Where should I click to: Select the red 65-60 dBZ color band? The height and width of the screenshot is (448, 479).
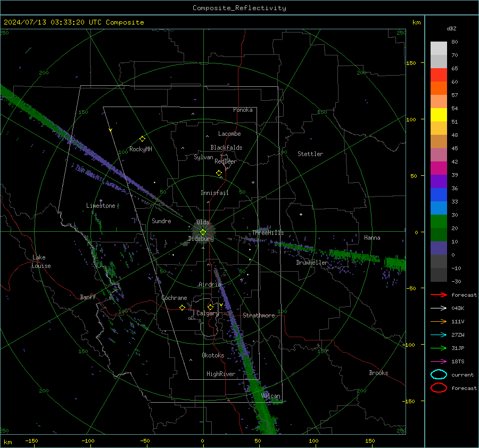(439, 75)
